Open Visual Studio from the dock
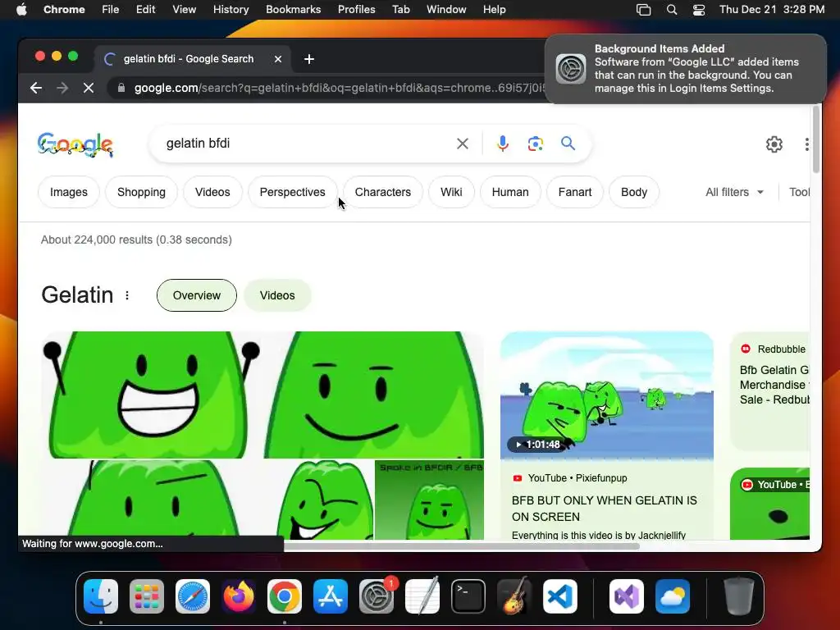Viewport: 840px width, 630px height. (x=627, y=596)
